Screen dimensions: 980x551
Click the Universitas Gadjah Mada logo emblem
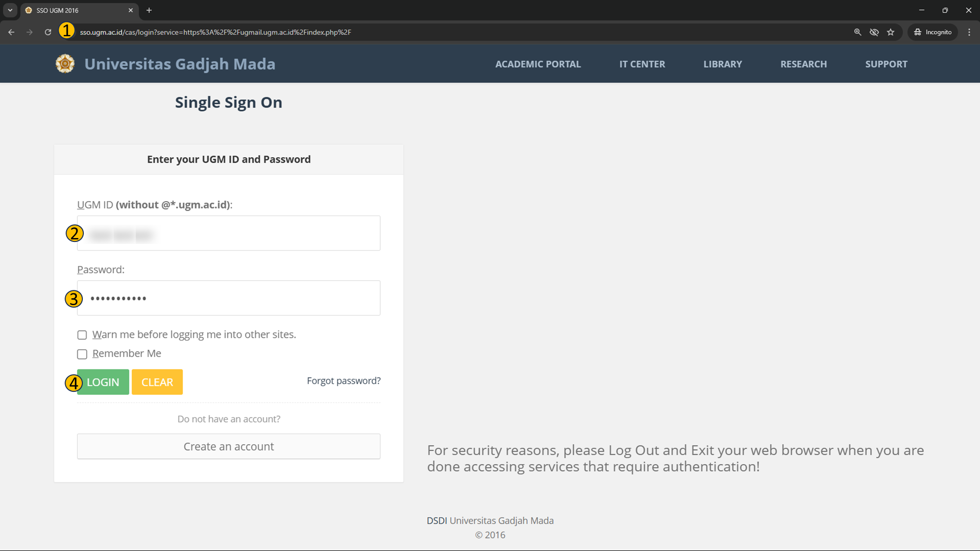(65, 64)
